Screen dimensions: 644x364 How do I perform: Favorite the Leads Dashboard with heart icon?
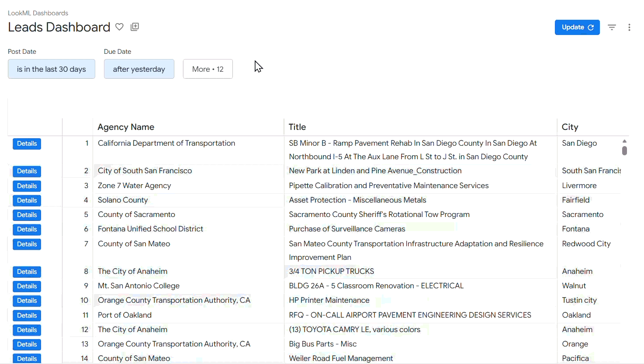click(119, 27)
